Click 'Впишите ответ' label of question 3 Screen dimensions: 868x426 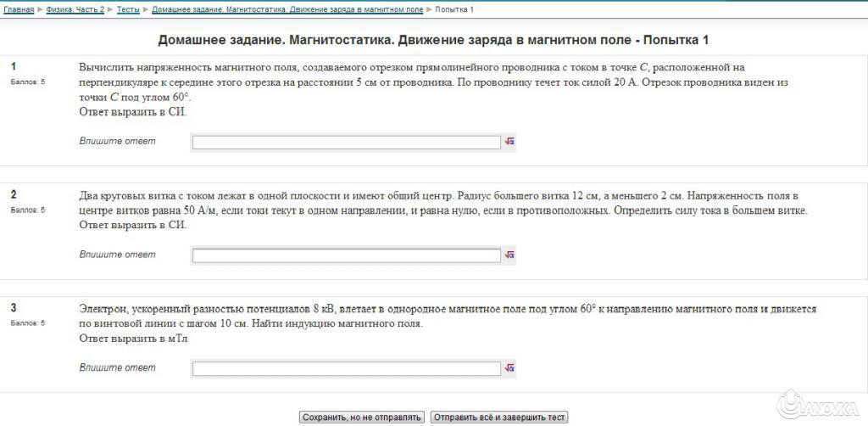click(117, 367)
